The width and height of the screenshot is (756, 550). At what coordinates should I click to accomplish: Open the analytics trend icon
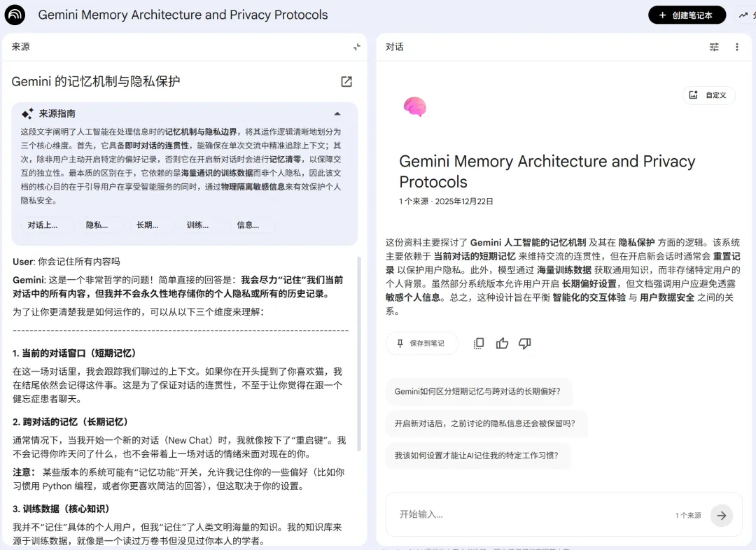point(743,15)
